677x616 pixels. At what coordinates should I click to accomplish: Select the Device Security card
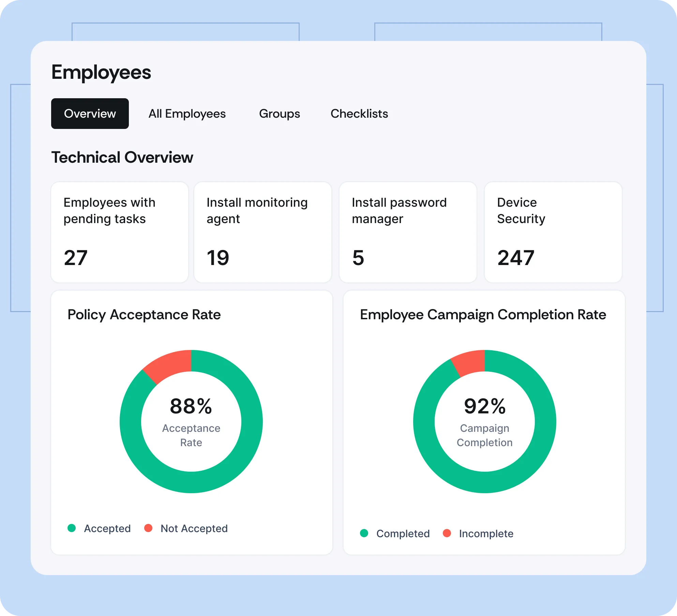[553, 232]
